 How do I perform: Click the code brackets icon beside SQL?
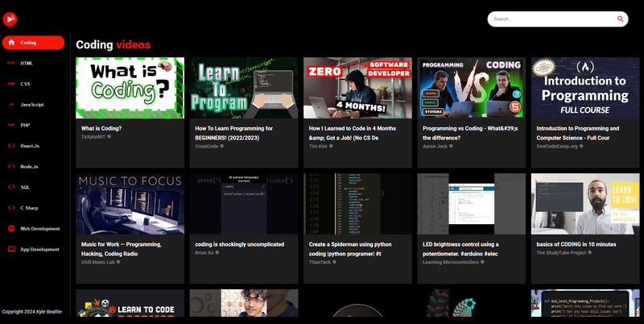[x=11, y=187]
